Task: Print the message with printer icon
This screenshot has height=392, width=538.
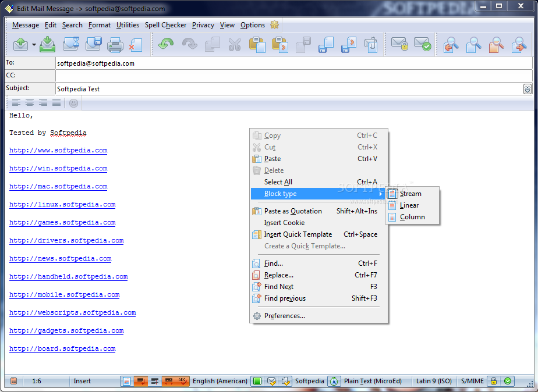Action: (x=115, y=45)
